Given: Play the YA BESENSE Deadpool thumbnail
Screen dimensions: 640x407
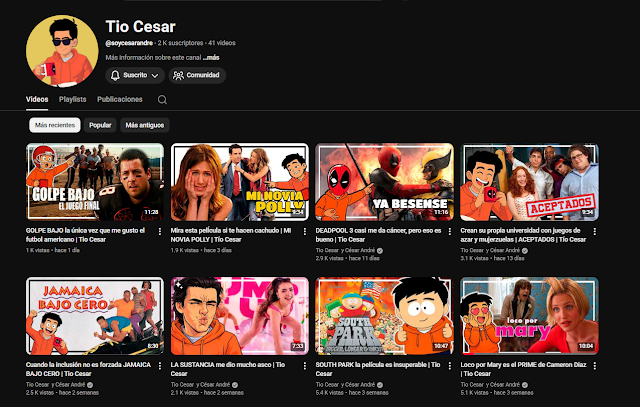Looking at the screenshot, I should point(384,182).
